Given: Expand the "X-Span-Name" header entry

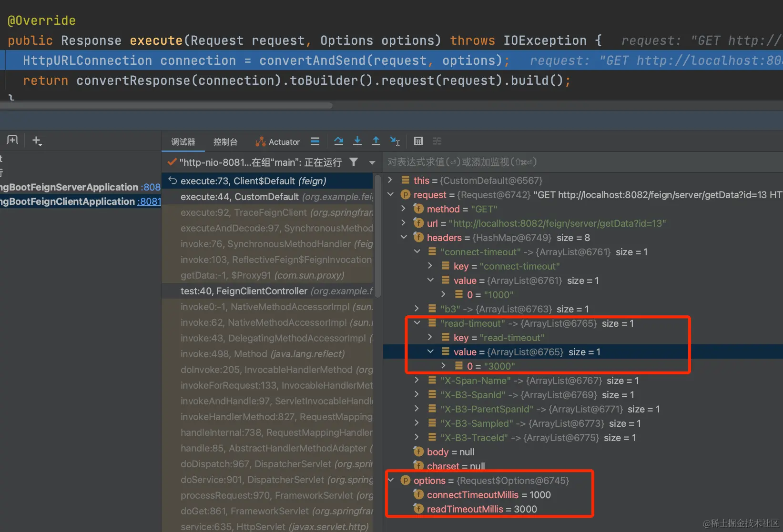Looking at the screenshot, I should pyautogui.click(x=417, y=380).
